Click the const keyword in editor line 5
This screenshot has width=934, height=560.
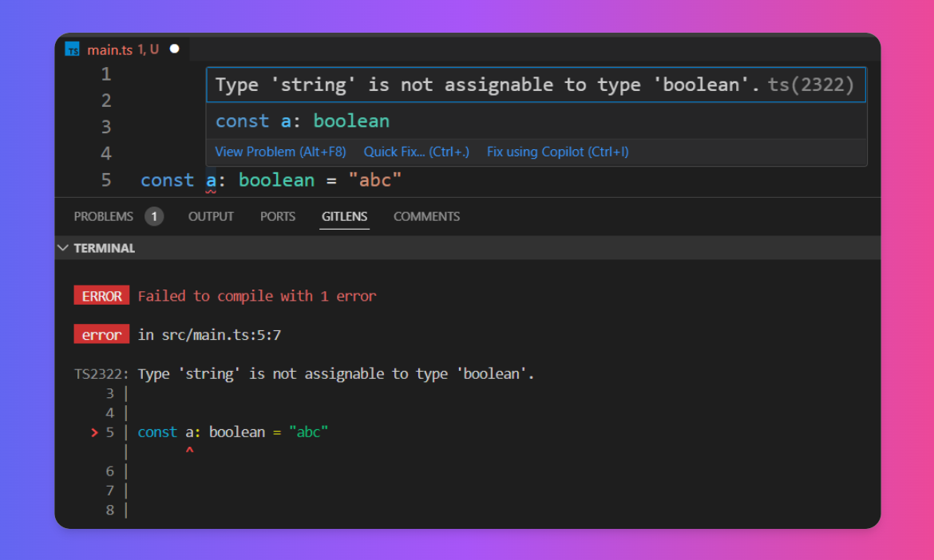[x=168, y=179]
